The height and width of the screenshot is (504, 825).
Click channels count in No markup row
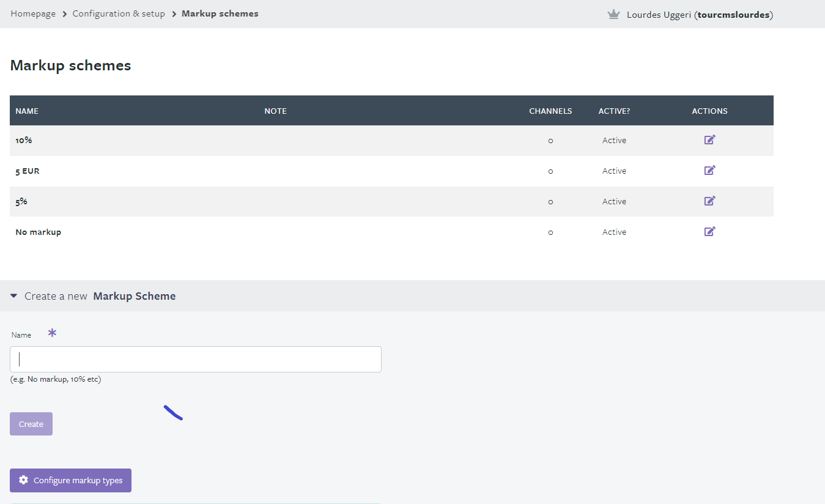tap(550, 232)
